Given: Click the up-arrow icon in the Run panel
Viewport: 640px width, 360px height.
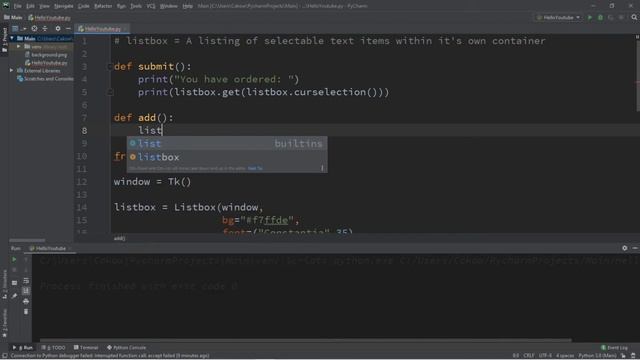Looking at the screenshot, I should 26,259.
